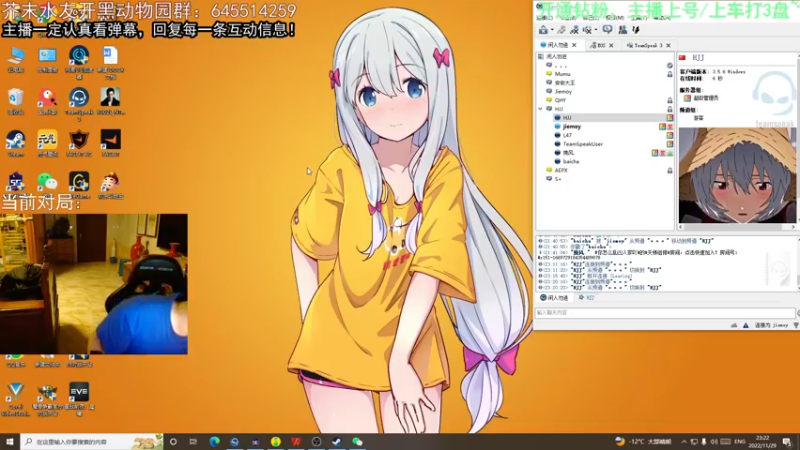Screen dimensions: 800x450
Task: Select user baicha in channel list
Action: 570,161
